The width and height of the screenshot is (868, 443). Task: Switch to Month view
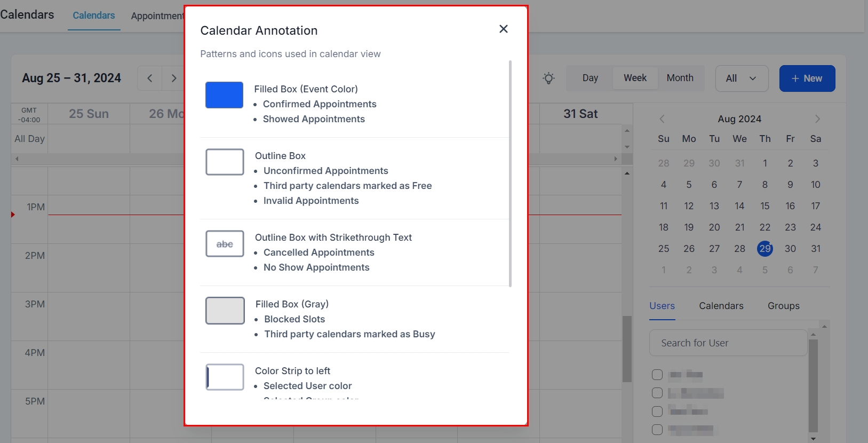680,78
